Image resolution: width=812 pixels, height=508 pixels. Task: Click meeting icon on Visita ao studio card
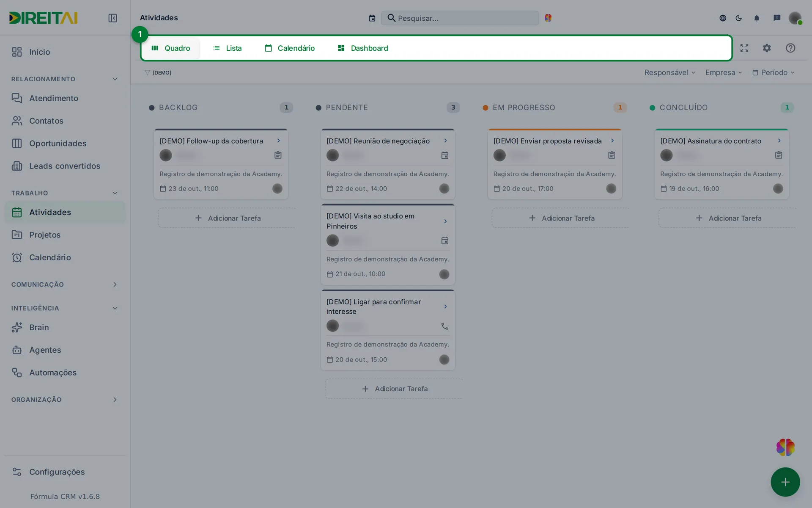tap(445, 240)
